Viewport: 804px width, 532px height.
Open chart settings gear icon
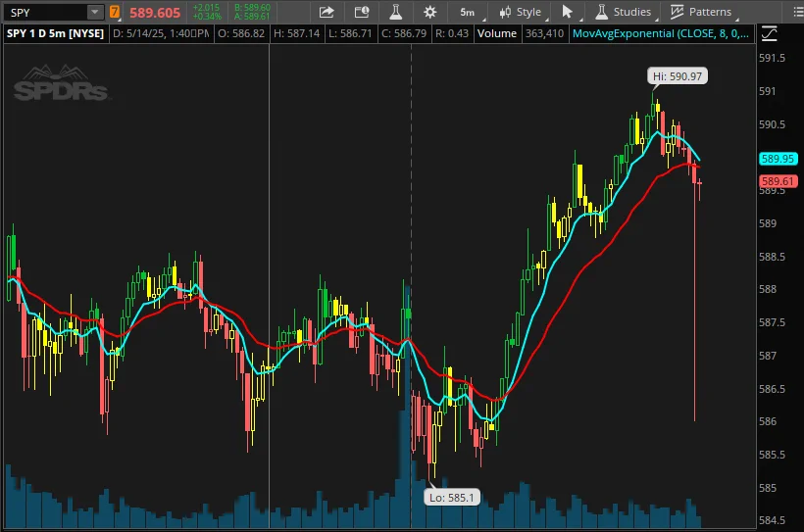tap(429, 12)
